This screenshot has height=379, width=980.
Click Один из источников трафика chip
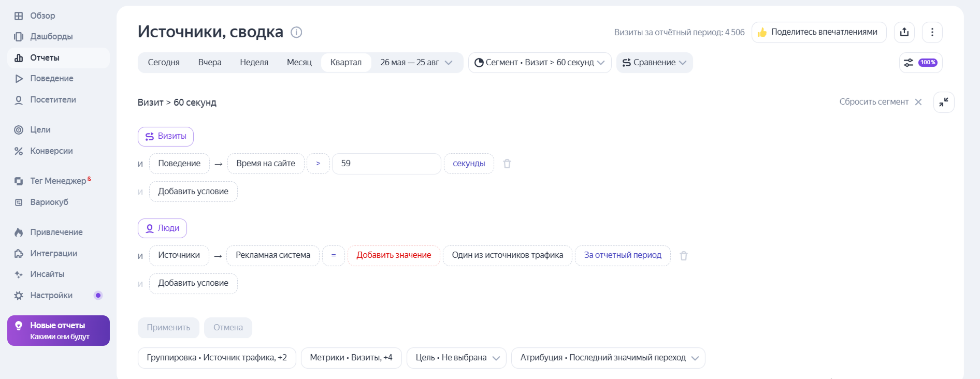[x=507, y=255]
